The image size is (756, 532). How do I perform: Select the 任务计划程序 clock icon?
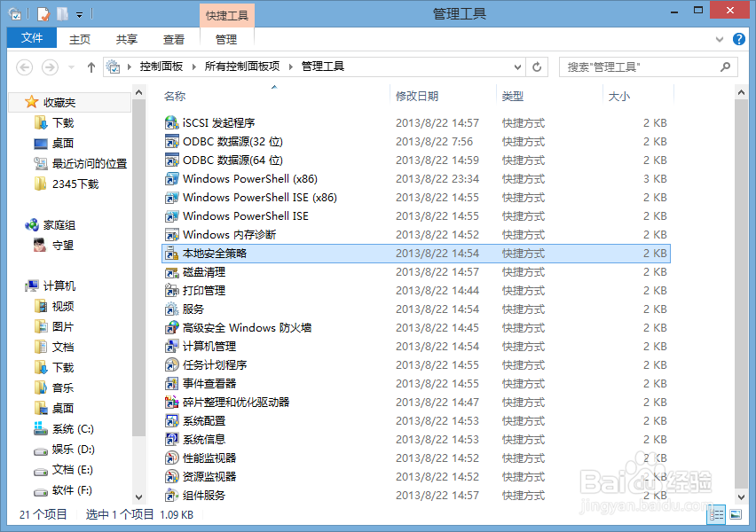click(x=171, y=365)
